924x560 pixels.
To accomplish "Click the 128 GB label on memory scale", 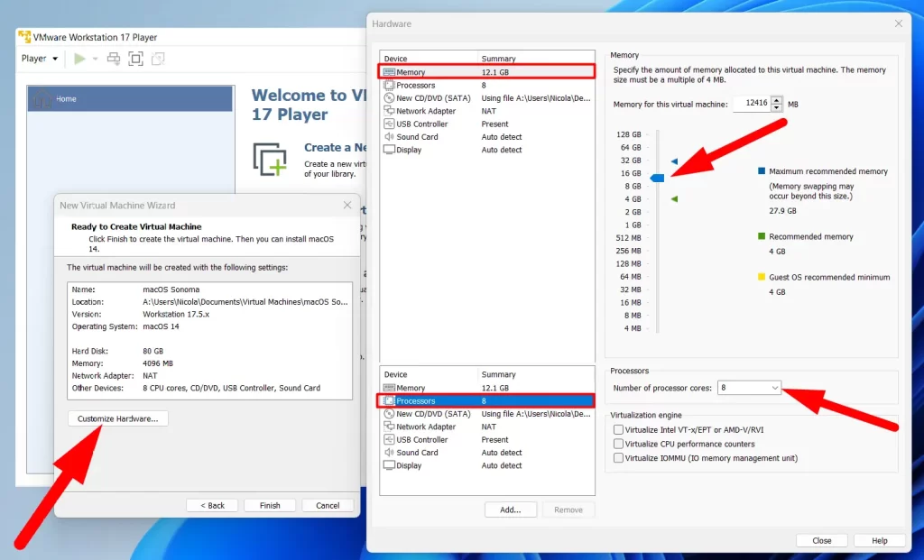I will (x=628, y=134).
